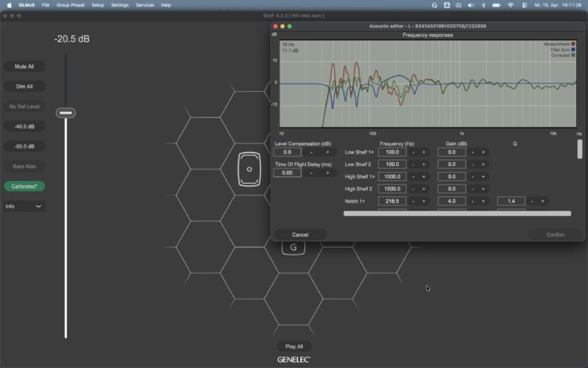
Task: Open the Apple menu
Action: click(x=9, y=5)
